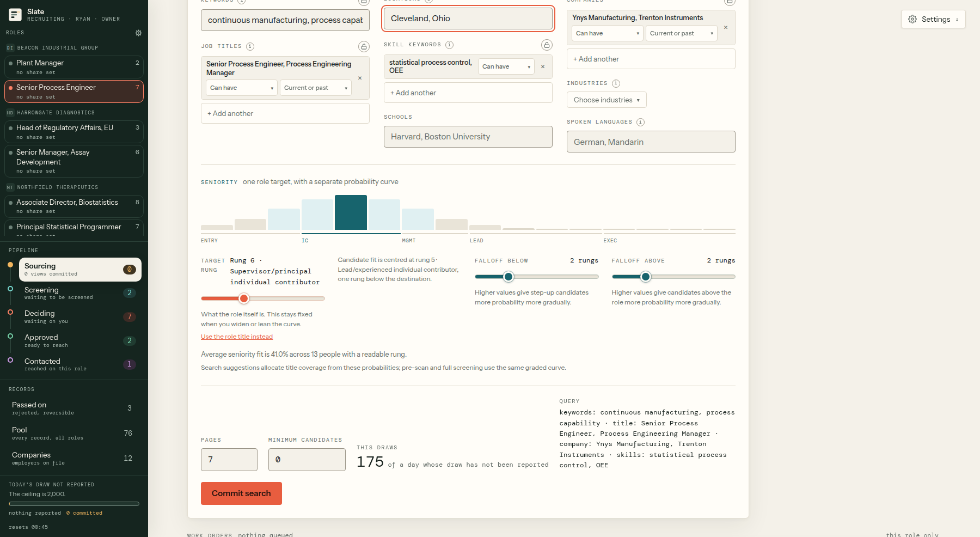Adjust the Target Rung slider handle

pos(244,298)
